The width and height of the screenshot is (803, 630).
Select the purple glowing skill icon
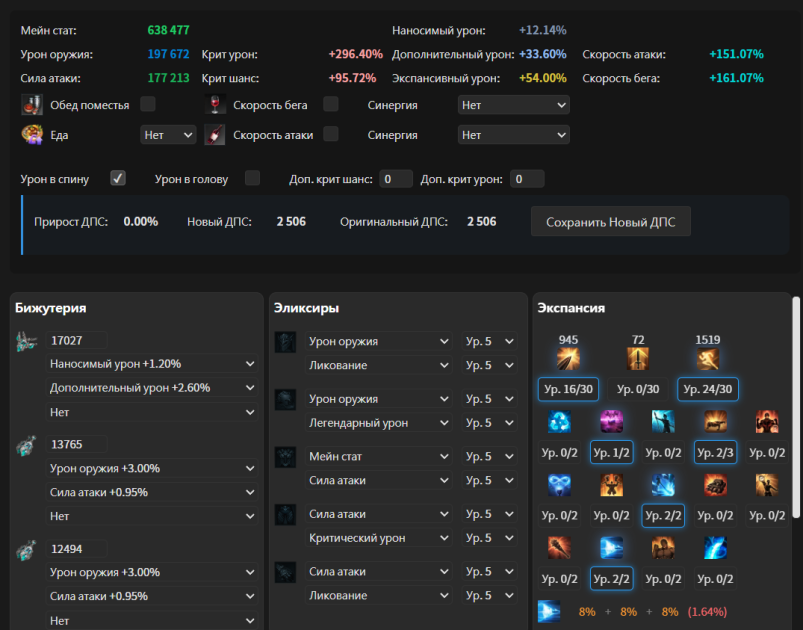click(x=611, y=422)
